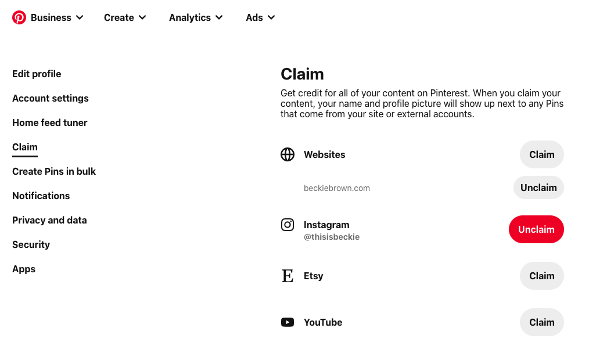The height and width of the screenshot is (364, 589).
Task: Select Create Pins in bulk
Action: pyautogui.click(x=54, y=171)
